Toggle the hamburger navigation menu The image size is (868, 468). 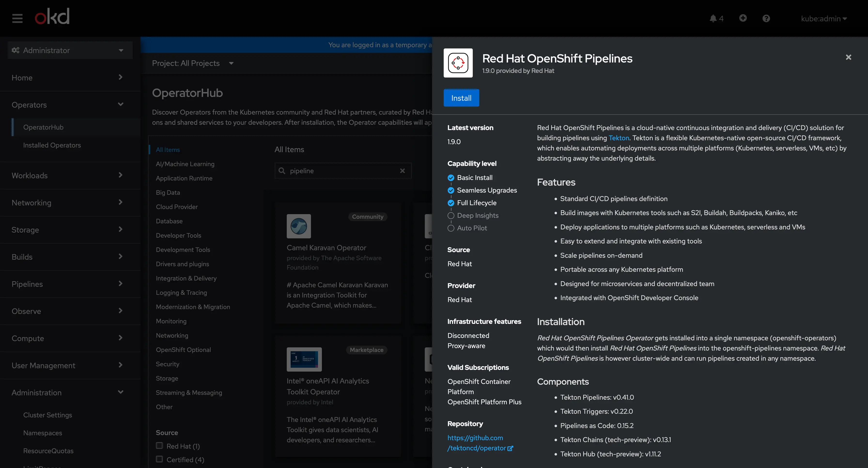coord(17,18)
